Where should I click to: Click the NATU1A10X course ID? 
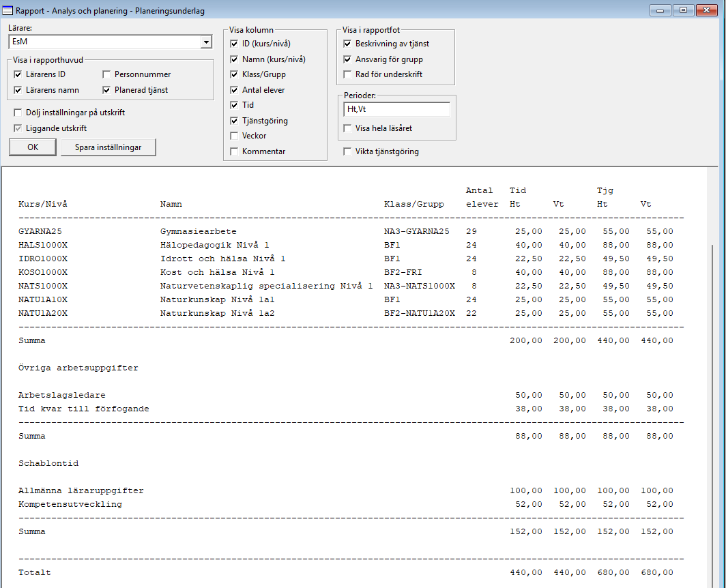[43, 299]
